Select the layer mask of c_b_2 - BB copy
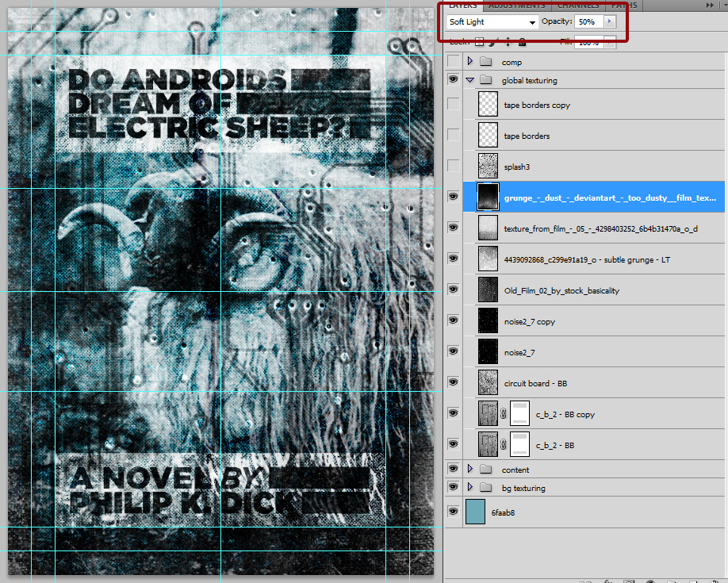 pyautogui.click(x=519, y=413)
